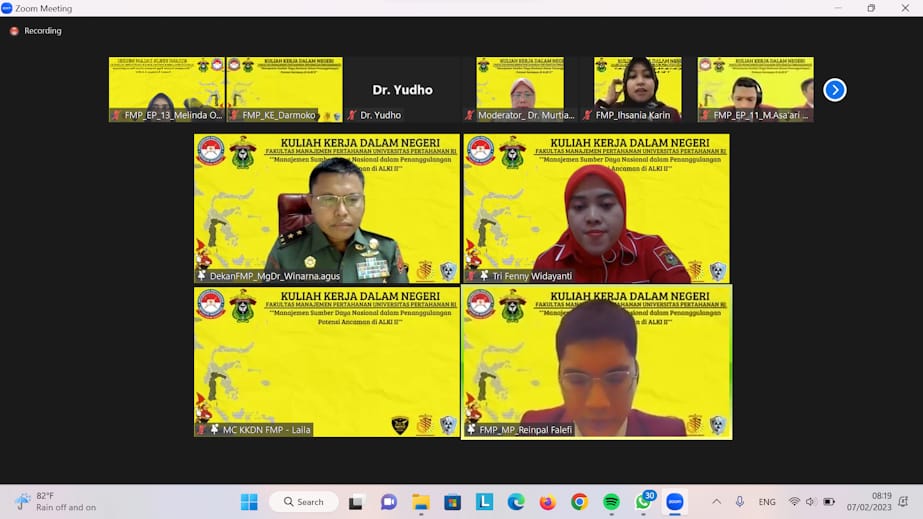The width and height of the screenshot is (923, 519).
Task: Open the Task View button
Action: tap(357, 502)
